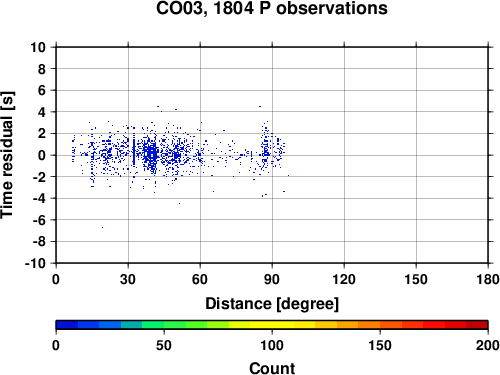Click the y-axis tick label -10
This screenshot has height=375, width=500.
click(35, 263)
